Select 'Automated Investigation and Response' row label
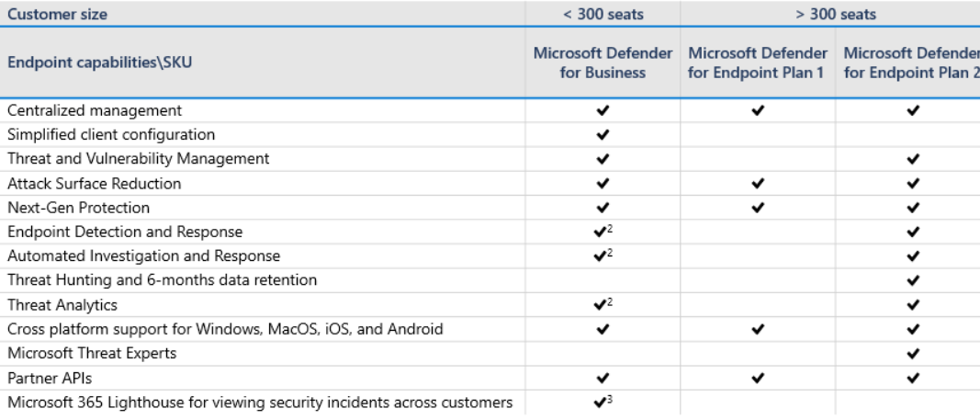The image size is (980, 420). point(144,256)
